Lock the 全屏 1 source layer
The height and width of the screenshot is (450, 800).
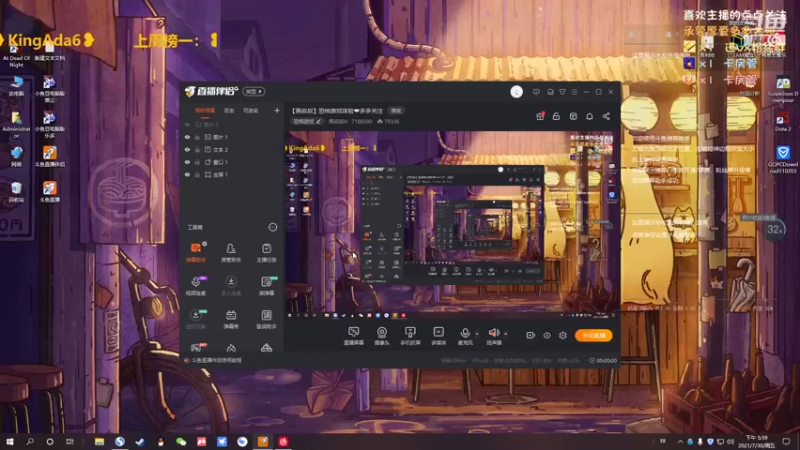(x=197, y=174)
